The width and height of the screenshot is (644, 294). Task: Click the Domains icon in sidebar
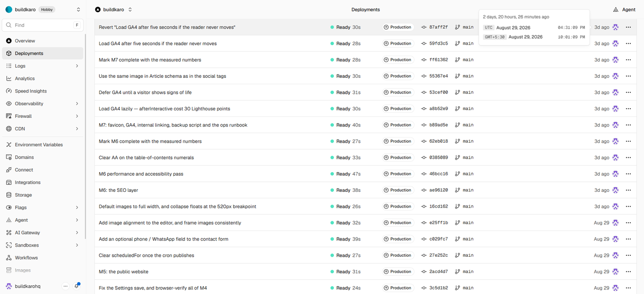pos(9,157)
